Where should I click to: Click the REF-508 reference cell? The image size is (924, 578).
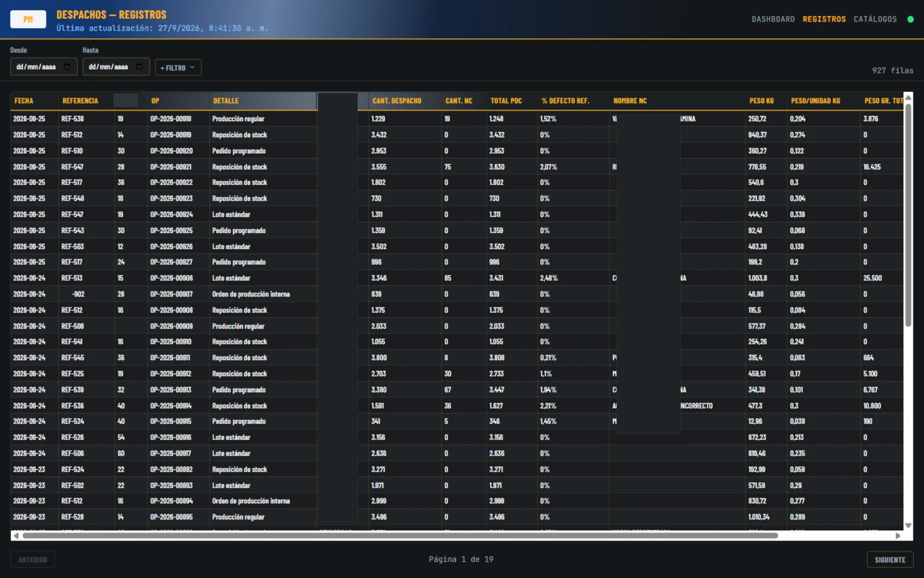tap(86, 326)
